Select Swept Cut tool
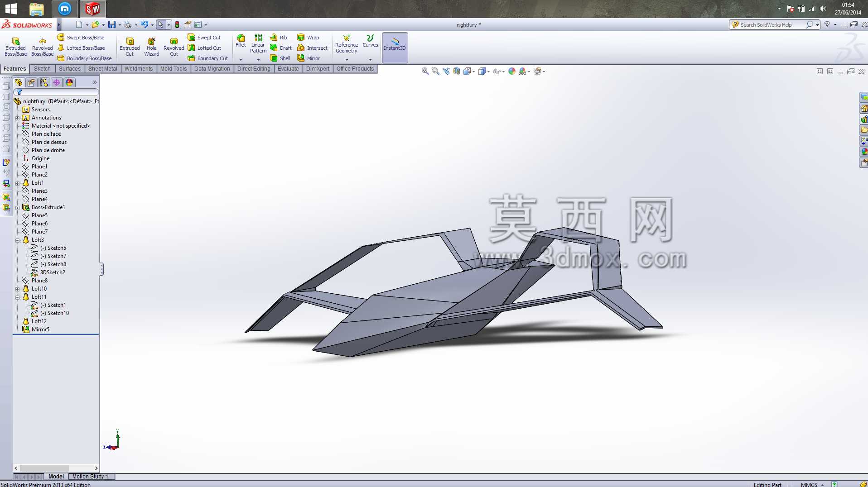This screenshot has width=868, height=487. pyautogui.click(x=204, y=38)
